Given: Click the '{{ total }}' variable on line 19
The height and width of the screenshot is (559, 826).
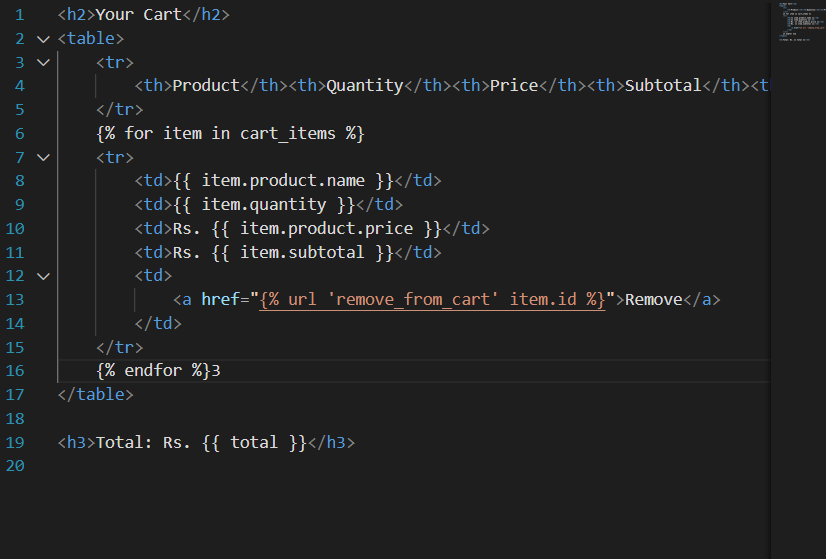Looking at the screenshot, I should coord(254,443).
